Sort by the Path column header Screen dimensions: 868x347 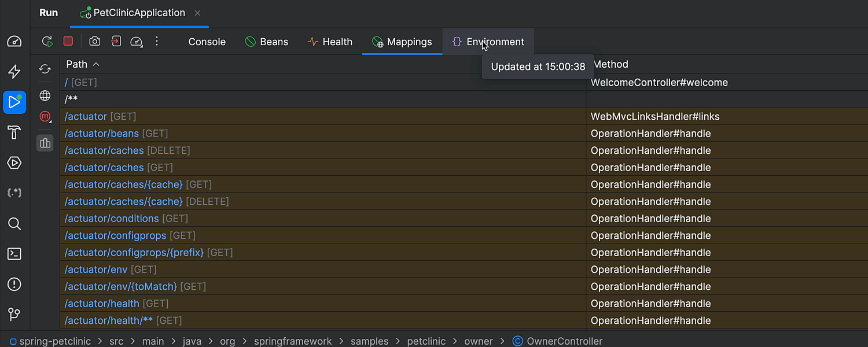[77, 64]
